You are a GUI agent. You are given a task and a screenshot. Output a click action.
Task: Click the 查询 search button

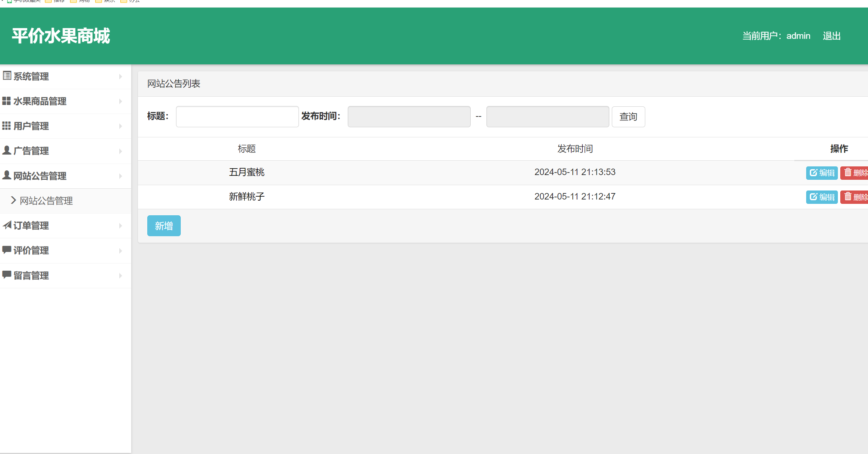click(628, 117)
